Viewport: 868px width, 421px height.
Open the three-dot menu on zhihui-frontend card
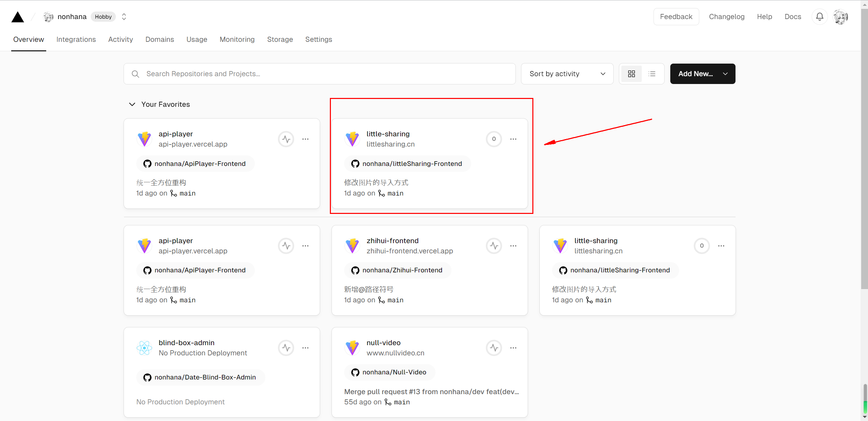(513, 246)
